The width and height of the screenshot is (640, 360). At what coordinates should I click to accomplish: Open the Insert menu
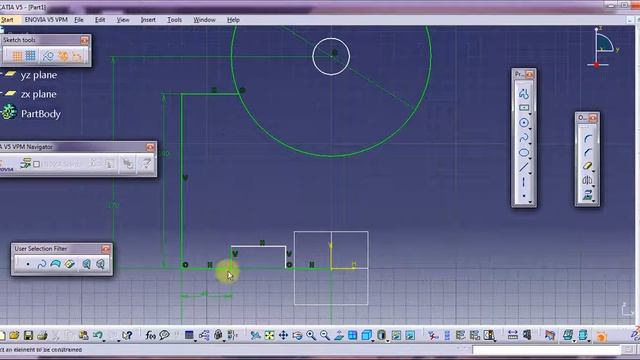click(148, 20)
